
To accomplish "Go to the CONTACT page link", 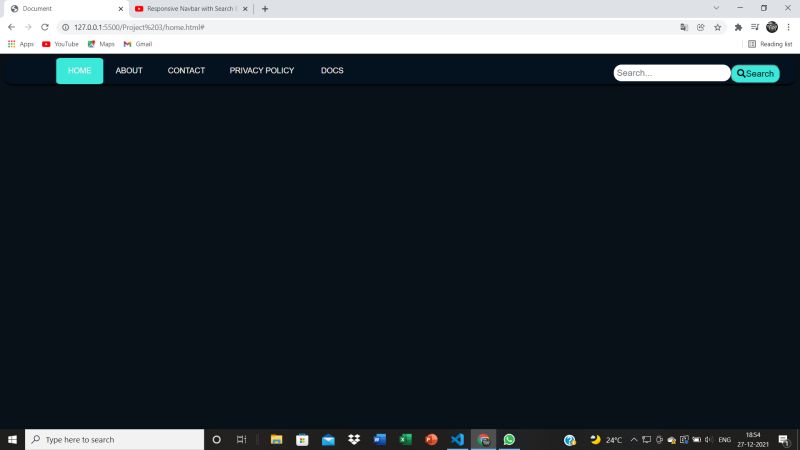I will pyautogui.click(x=186, y=71).
